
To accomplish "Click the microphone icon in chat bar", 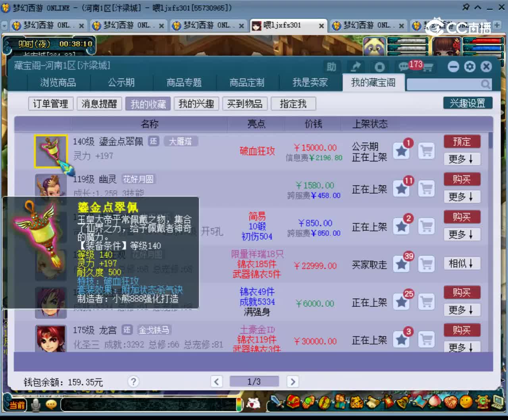I will tap(36, 404).
